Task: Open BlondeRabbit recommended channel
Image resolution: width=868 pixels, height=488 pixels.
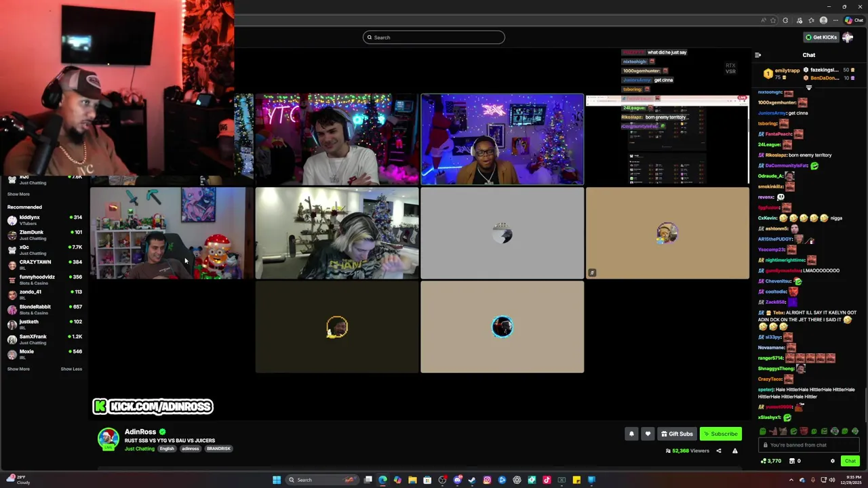Action: pyautogui.click(x=45, y=309)
